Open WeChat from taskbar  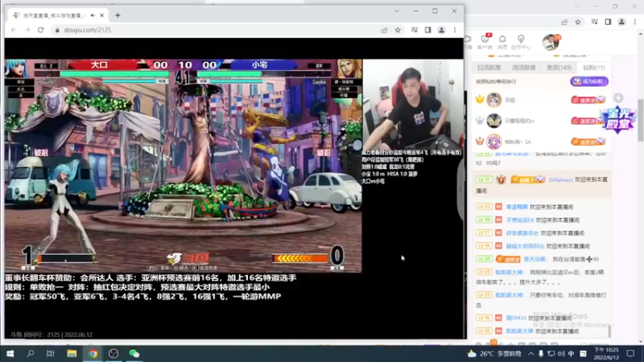(134, 353)
